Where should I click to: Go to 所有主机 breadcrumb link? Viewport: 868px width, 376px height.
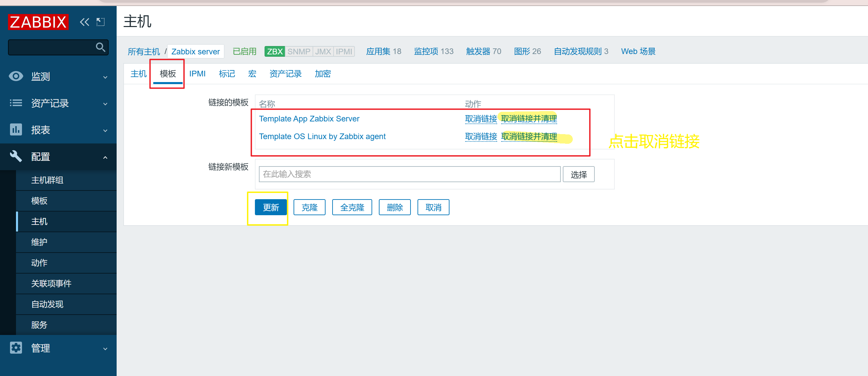(x=144, y=52)
